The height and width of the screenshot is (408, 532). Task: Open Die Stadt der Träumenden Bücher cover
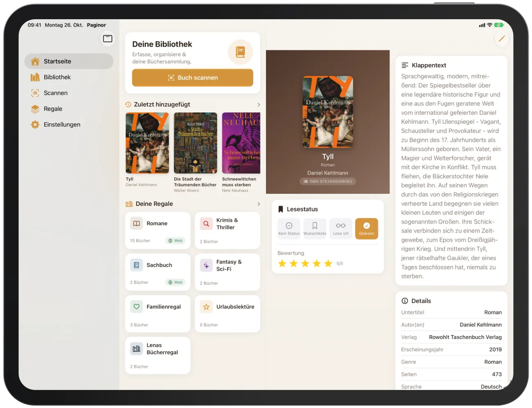pos(196,143)
